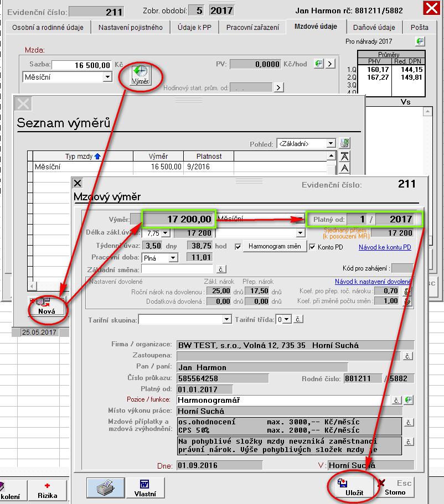Click the Platnost column header
This screenshot has height=504, width=444.
(209, 156)
